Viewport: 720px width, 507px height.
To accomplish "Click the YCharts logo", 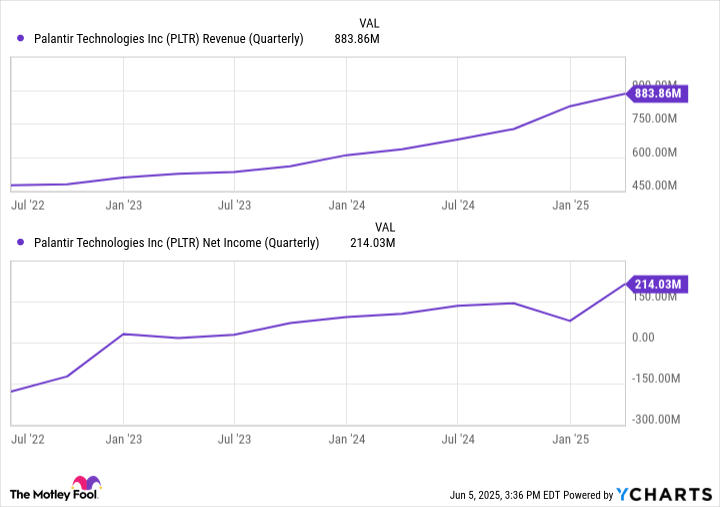I will pos(664,494).
